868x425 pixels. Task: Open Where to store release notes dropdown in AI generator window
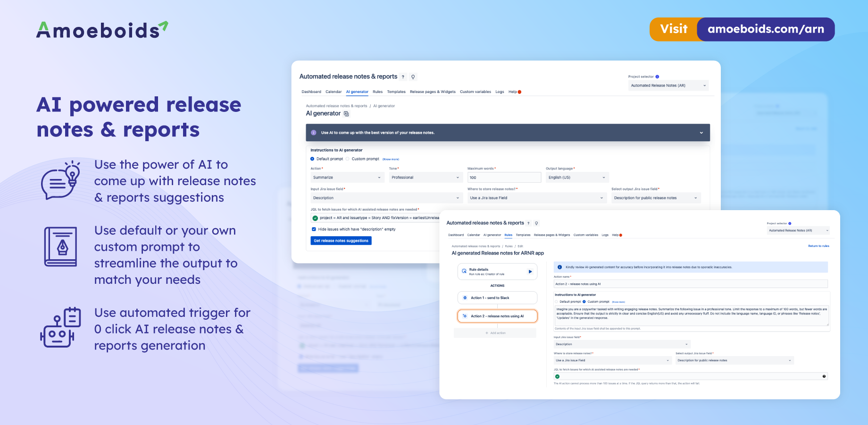point(537,198)
